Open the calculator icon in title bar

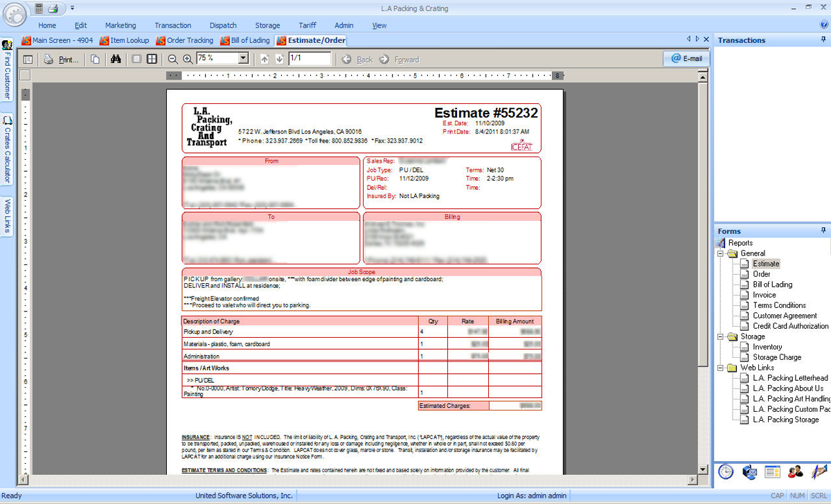tap(38, 9)
